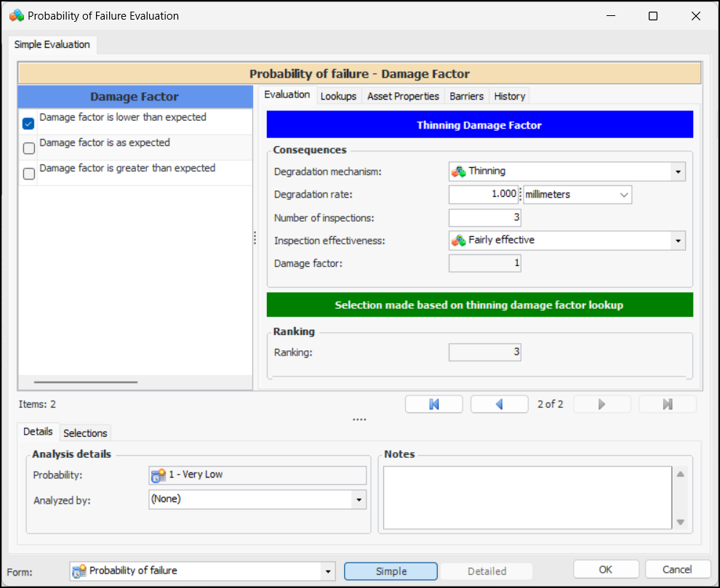720x588 pixels.
Task: Uncheck 'Damage factor is lower than expected'
Action: (28, 124)
